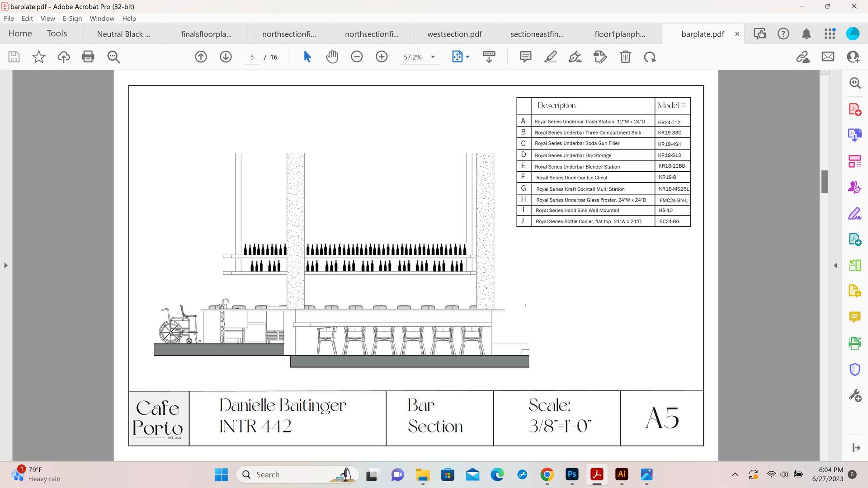Open the zoom percentage dropdown
Screen dimensions: 868x488
click(433, 57)
